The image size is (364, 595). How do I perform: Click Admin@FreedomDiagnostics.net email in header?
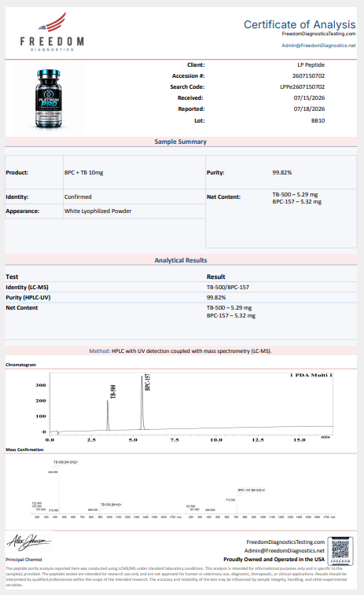[x=318, y=45]
